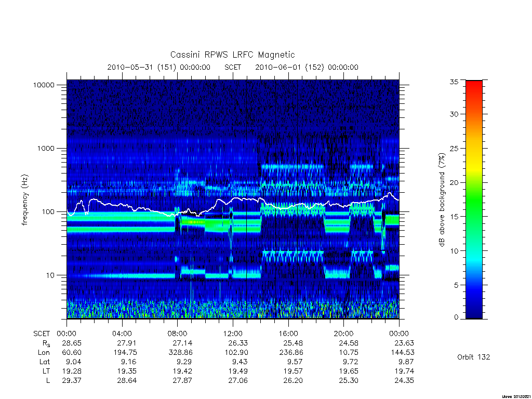
Task: Click the 0 value on color scale
Action: click(x=456, y=317)
